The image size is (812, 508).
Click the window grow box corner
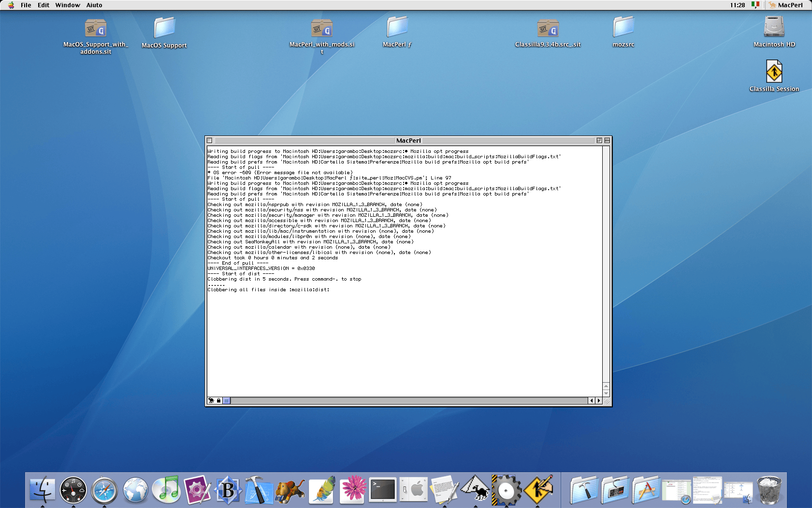(x=606, y=401)
